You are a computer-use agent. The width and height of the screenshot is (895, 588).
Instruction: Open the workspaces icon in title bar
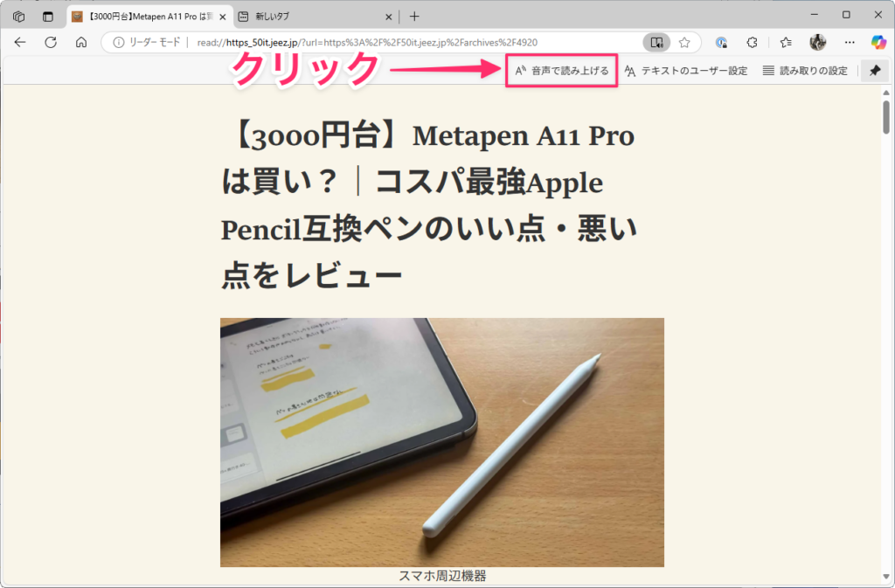coord(19,17)
